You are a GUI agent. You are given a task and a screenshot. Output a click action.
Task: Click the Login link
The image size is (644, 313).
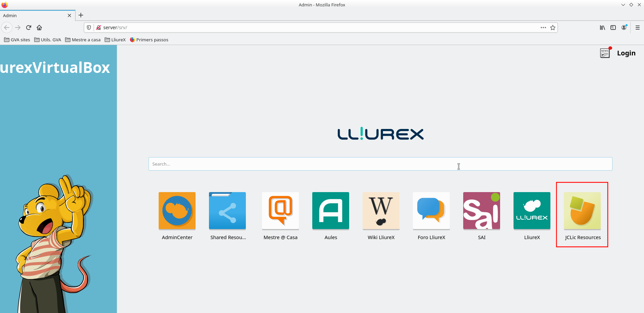(626, 53)
